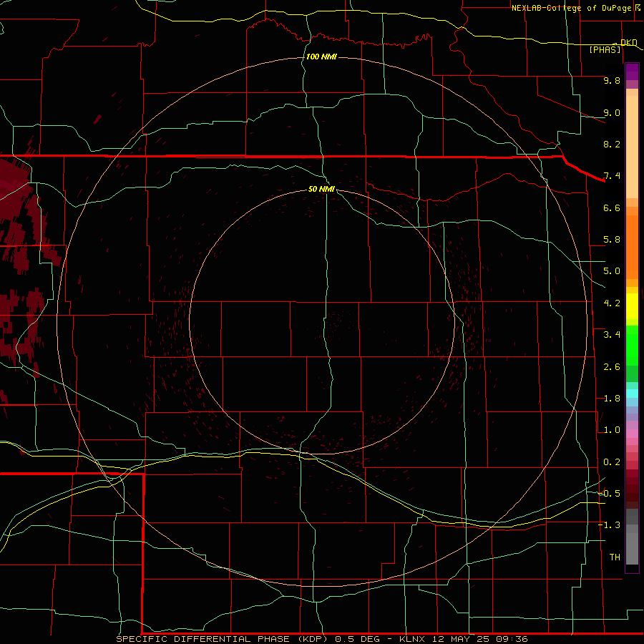Click the 2.6 scale label
644x644 pixels.
pos(612,367)
